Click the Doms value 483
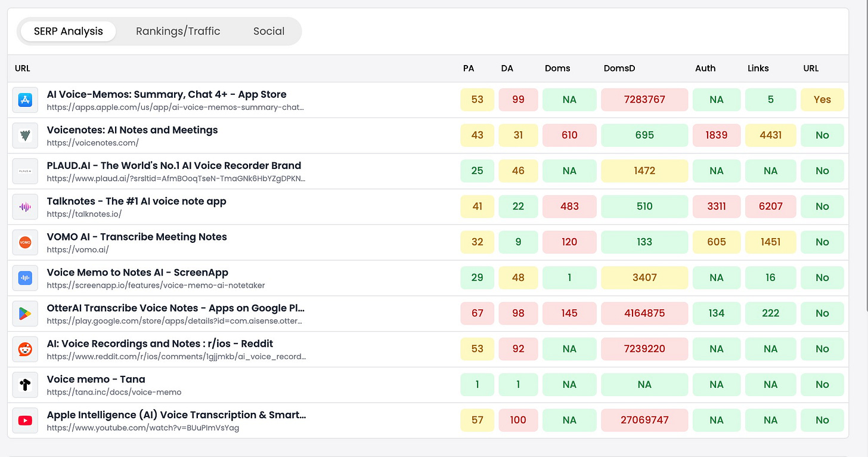 pyautogui.click(x=569, y=206)
